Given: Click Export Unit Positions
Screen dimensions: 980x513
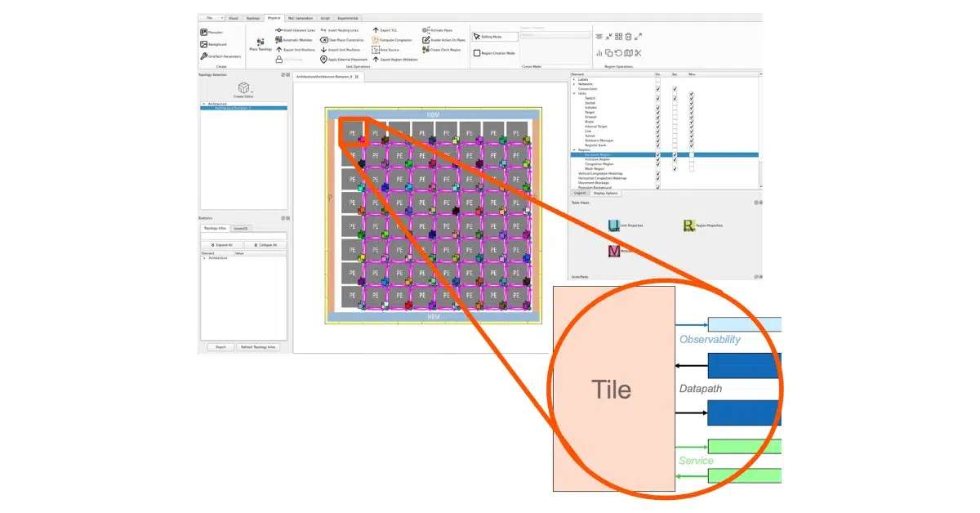Looking at the screenshot, I should (296, 50).
